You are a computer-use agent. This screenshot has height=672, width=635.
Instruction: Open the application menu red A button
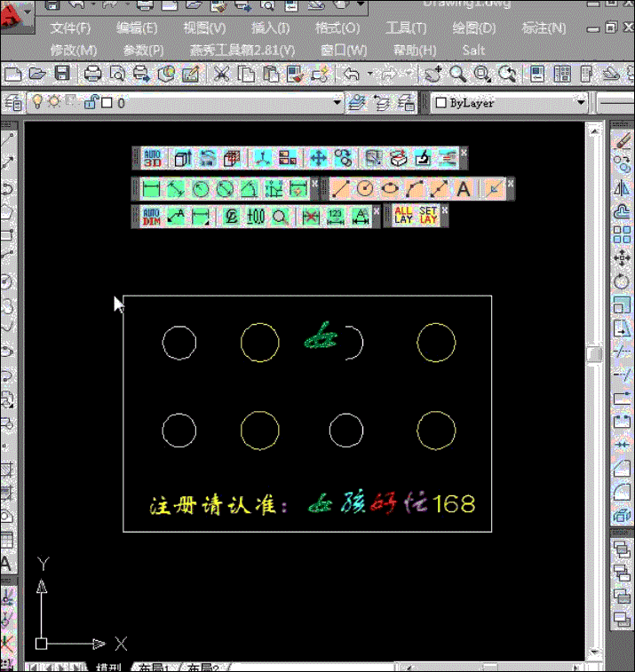(12, 16)
